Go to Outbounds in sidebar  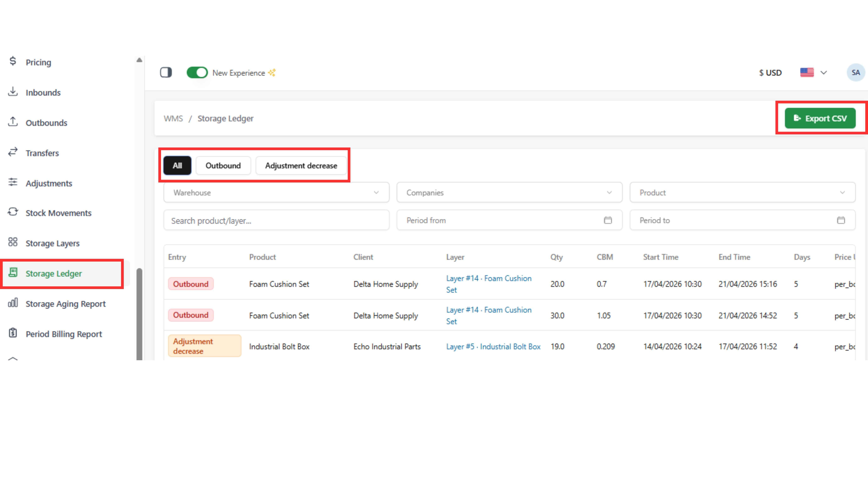coord(46,123)
